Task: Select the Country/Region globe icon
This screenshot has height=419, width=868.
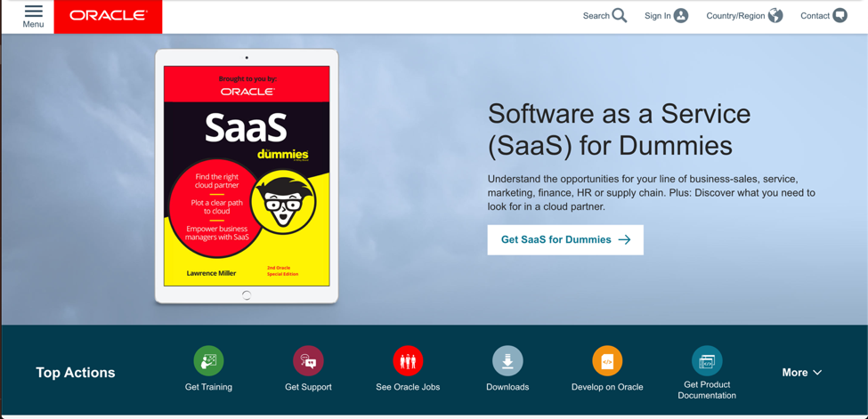Action: 775,15
